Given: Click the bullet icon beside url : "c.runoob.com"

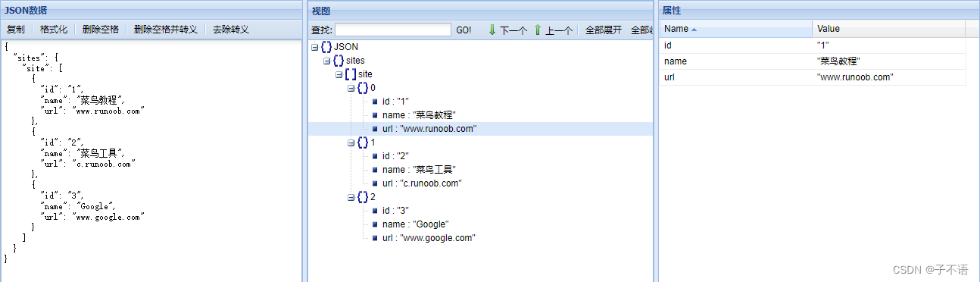Looking at the screenshot, I should tap(374, 183).
